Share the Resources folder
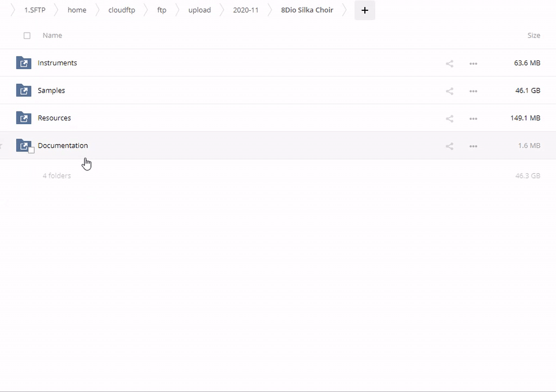Screen dimensions: 556x392 coord(449,119)
